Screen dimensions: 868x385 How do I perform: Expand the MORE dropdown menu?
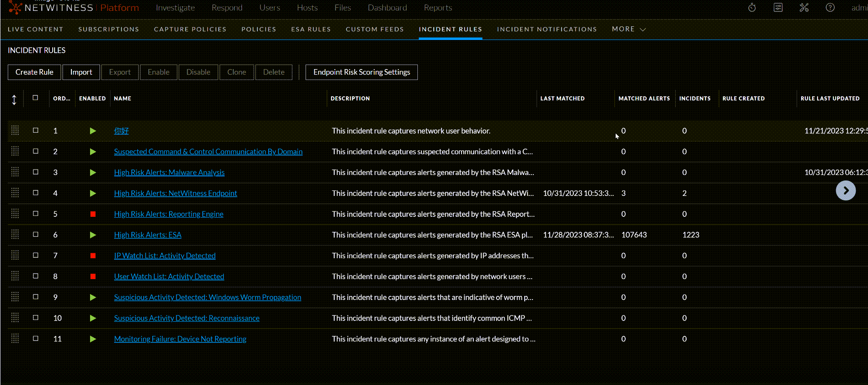click(x=628, y=29)
